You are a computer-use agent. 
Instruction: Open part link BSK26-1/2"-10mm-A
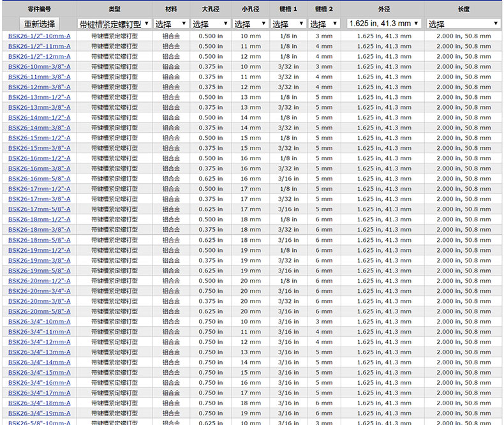pos(40,36)
